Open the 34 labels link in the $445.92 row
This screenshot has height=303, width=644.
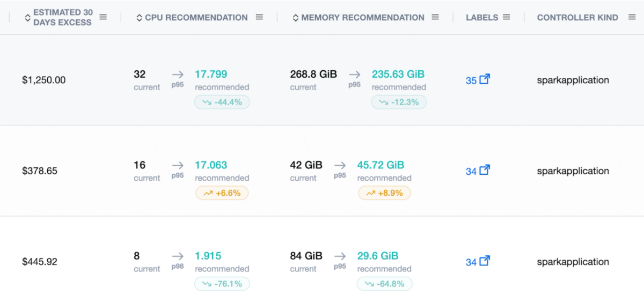point(471,262)
